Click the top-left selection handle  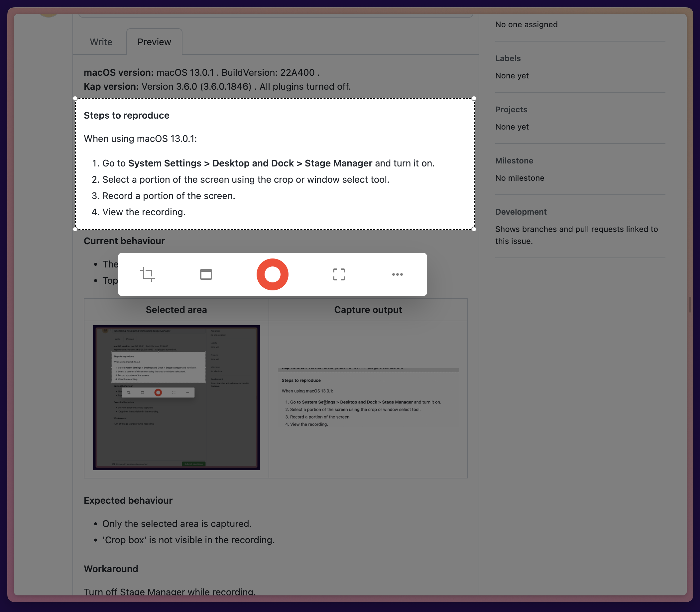pyautogui.click(x=76, y=98)
